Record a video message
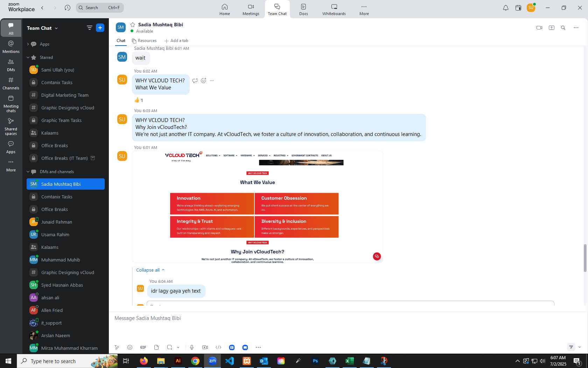This screenshot has height=368, width=588. tap(205, 347)
